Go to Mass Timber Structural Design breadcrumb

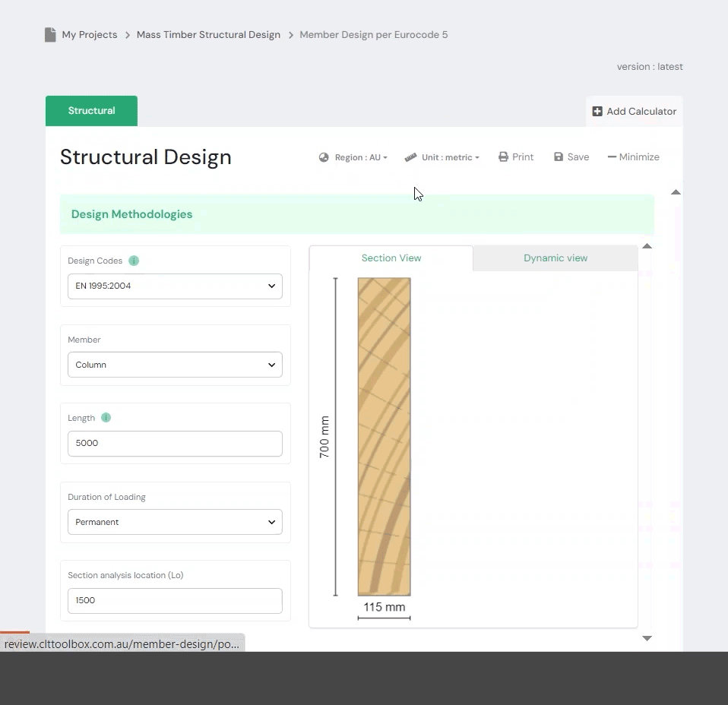coord(208,35)
